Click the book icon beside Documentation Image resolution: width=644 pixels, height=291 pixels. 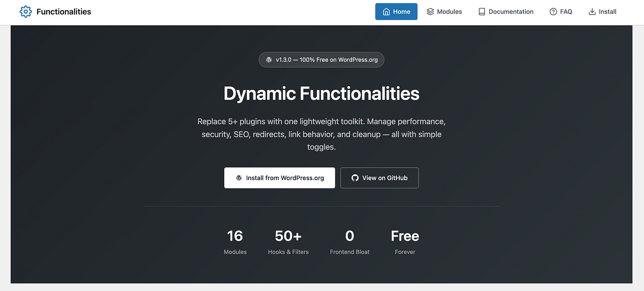pos(482,12)
